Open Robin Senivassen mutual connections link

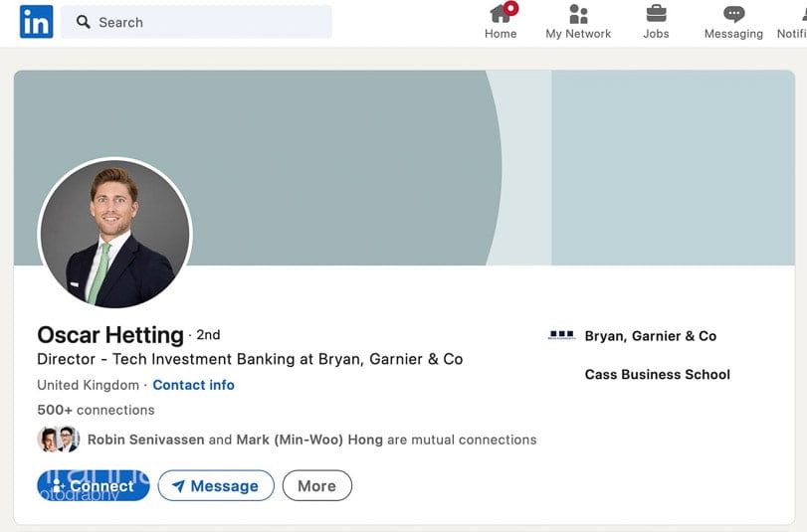coord(146,440)
